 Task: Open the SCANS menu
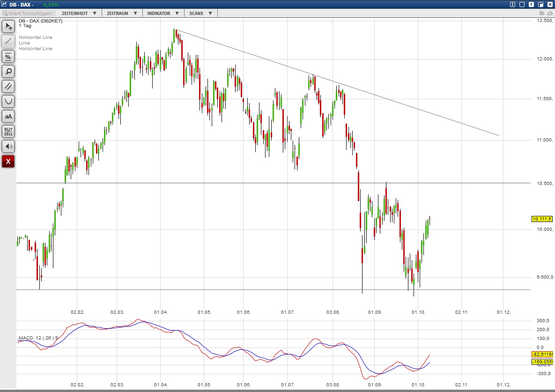click(x=200, y=13)
